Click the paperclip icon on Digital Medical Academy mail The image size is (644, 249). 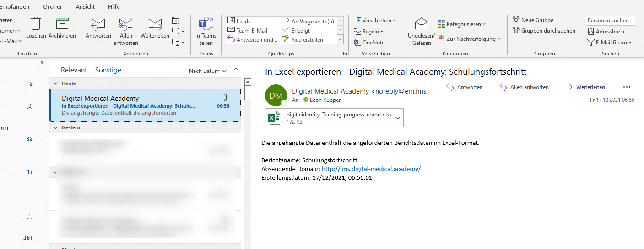(x=225, y=98)
